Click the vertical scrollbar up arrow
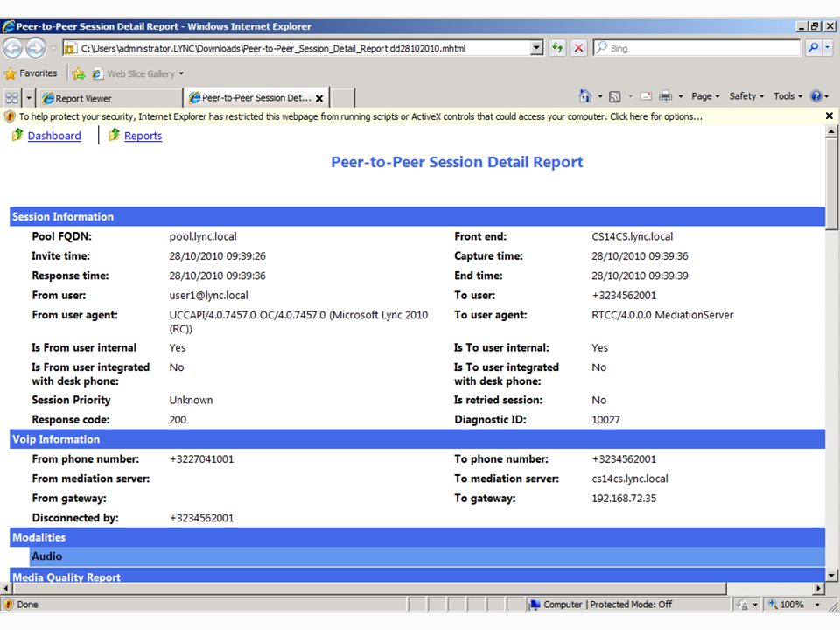 [x=831, y=131]
